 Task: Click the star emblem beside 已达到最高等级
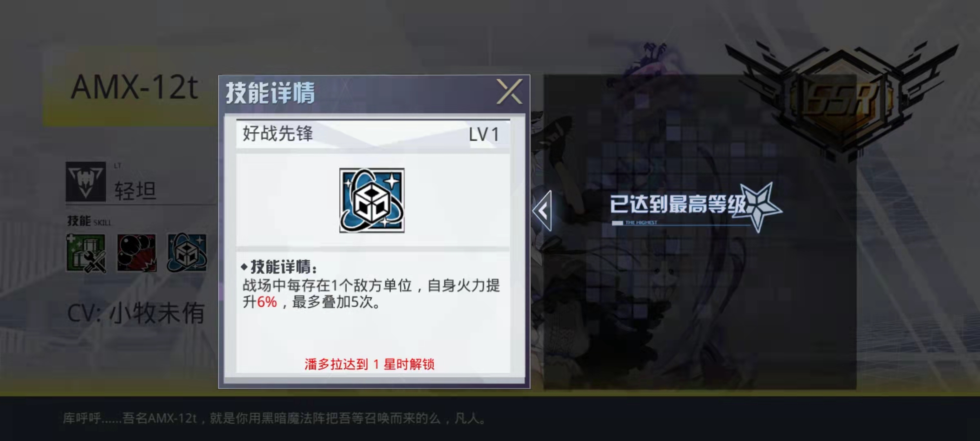[x=760, y=206]
